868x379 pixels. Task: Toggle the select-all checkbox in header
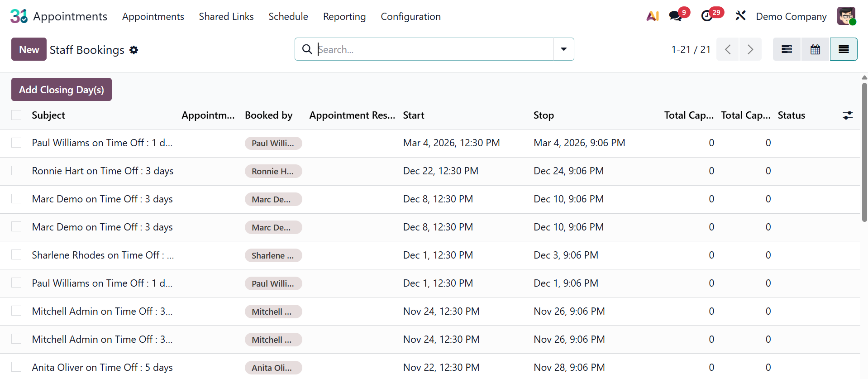coord(16,115)
